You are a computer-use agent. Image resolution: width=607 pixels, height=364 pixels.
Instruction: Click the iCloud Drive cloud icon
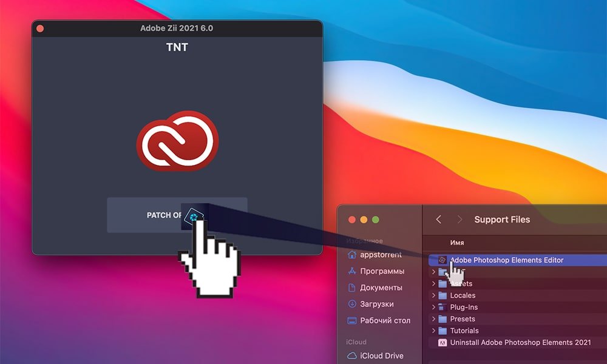352,356
